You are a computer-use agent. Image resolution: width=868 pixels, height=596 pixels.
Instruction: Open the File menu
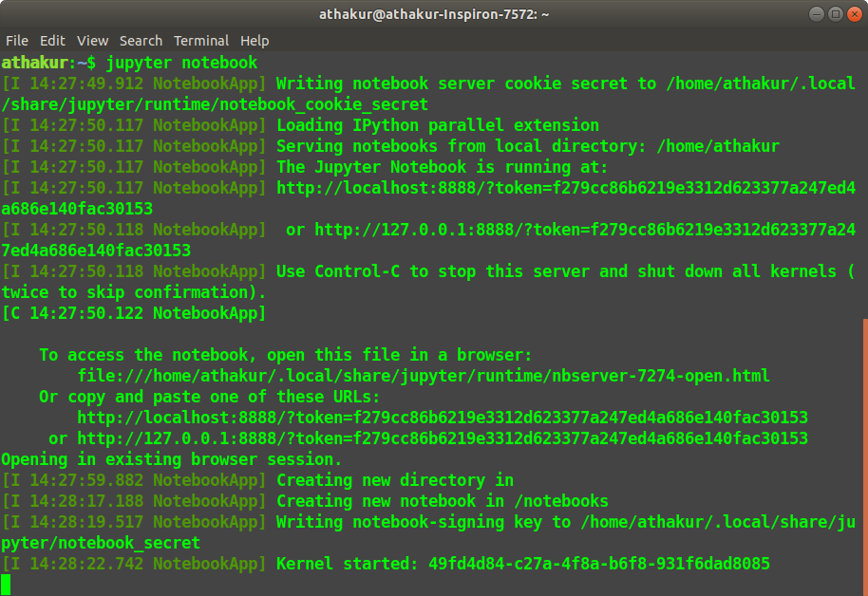coord(17,41)
